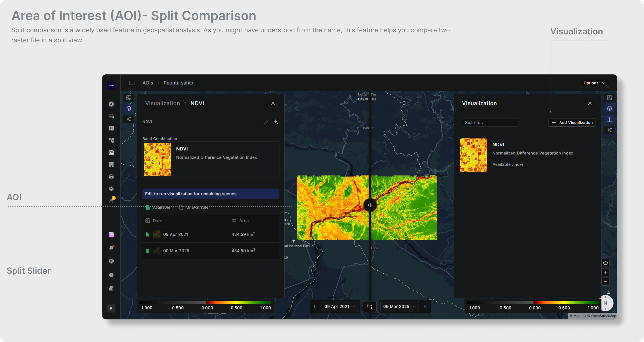Navigate back to Visualization breadcrumb in left panel

(162, 103)
